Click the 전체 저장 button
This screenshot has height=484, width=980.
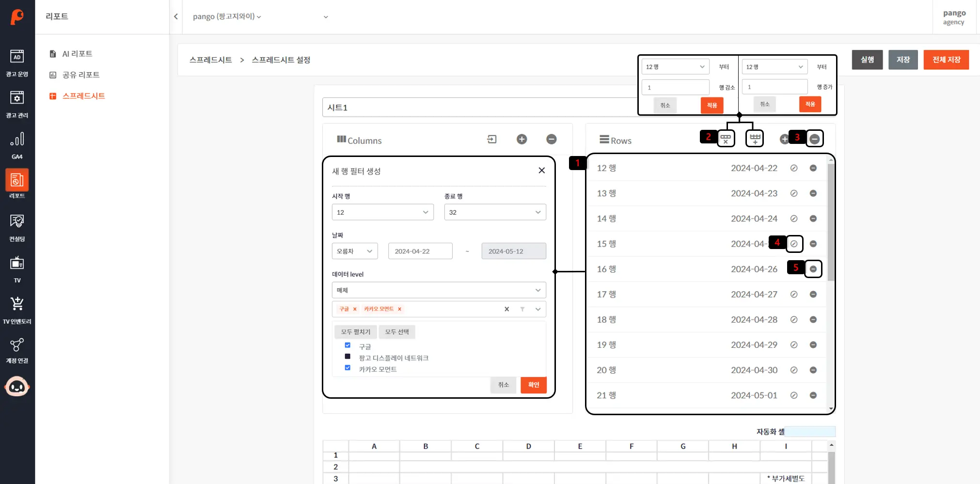pos(946,60)
